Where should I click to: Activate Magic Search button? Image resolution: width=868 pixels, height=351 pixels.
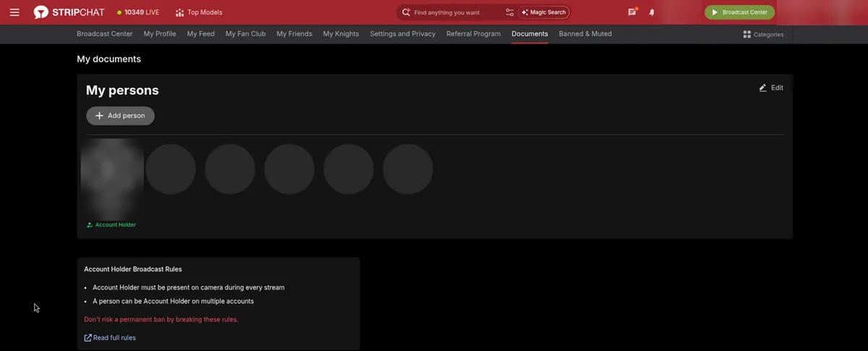tap(543, 12)
